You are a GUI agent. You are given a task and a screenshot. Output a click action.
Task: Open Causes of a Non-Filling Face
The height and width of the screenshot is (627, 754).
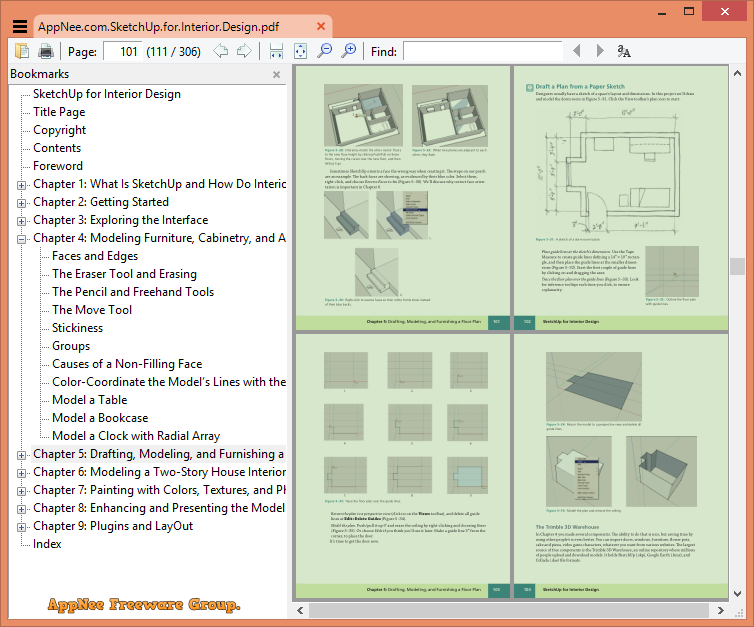127,364
